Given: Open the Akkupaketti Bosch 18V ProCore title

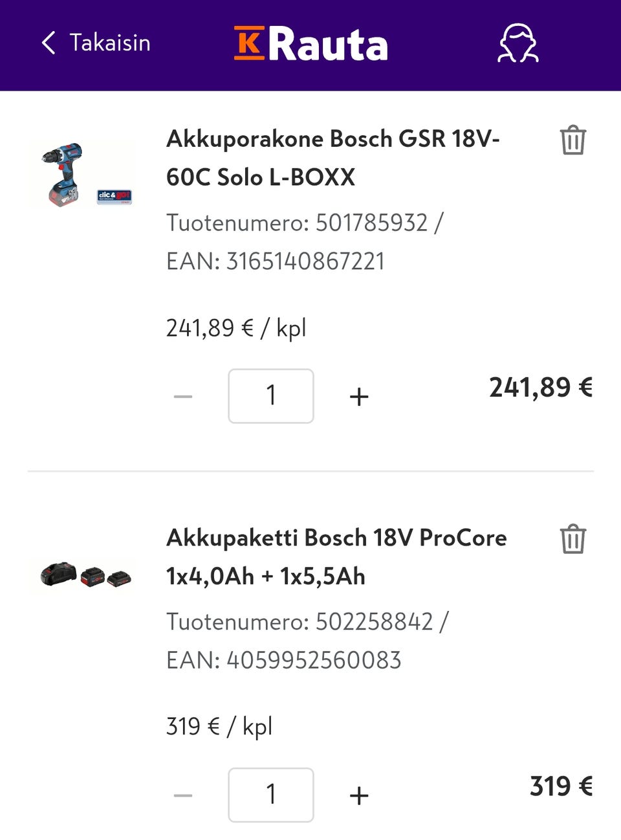Looking at the screenshot, I should [x=336, y=557].
